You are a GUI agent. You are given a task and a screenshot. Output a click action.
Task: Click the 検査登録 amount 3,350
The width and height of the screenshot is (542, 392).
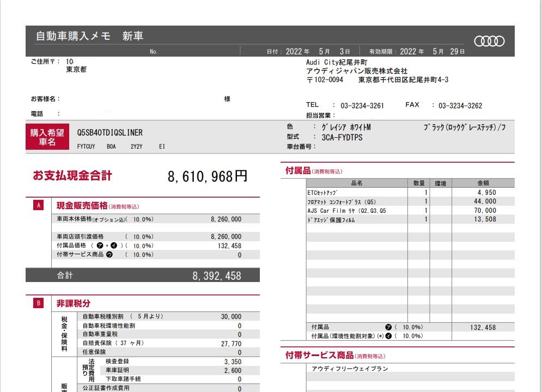[233, 362]
